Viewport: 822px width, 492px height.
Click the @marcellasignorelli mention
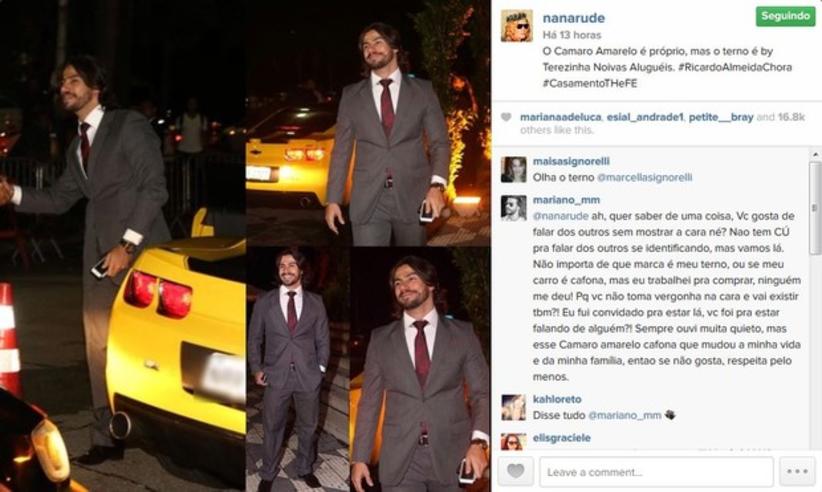coord(645,178)
